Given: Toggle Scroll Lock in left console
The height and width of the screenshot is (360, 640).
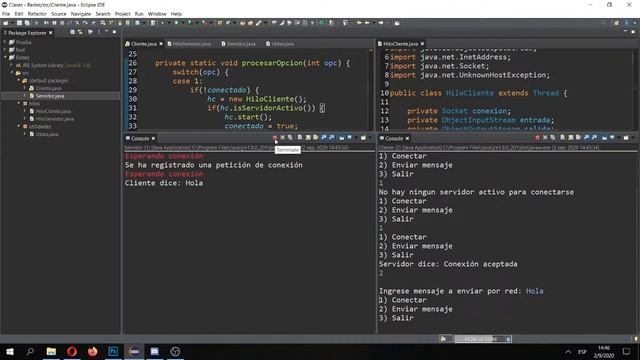Looking at the screenshot, I should click(308, 138).
